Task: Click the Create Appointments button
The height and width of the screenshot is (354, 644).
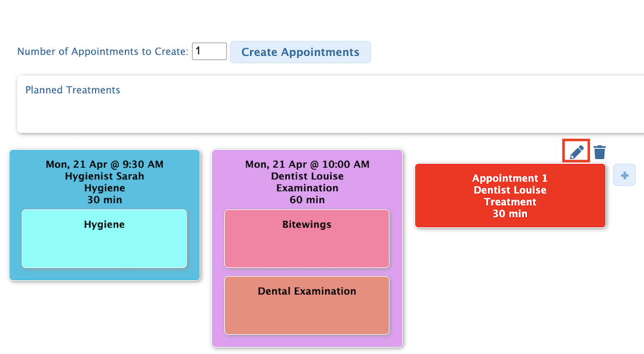Action: [300, 52]
